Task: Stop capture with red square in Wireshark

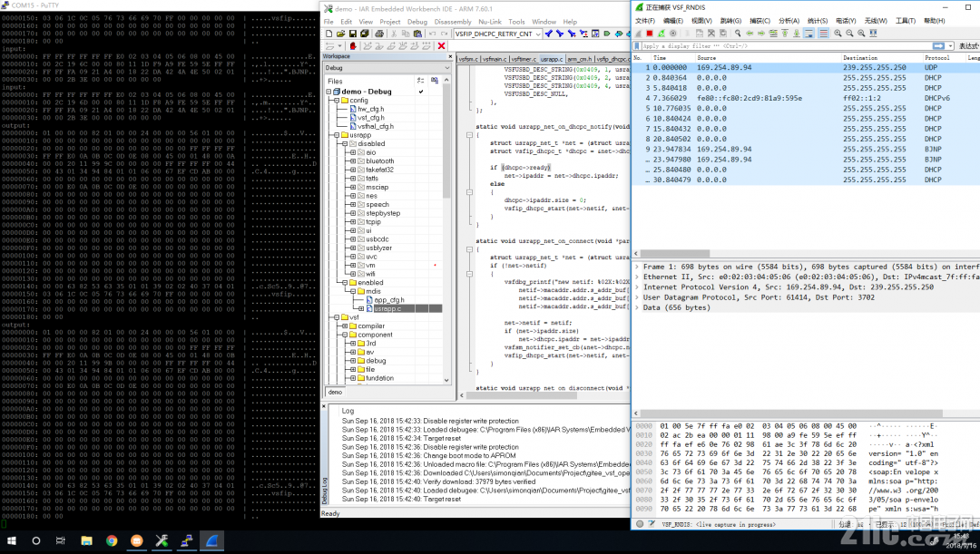Action: click(x=650, y=34)
